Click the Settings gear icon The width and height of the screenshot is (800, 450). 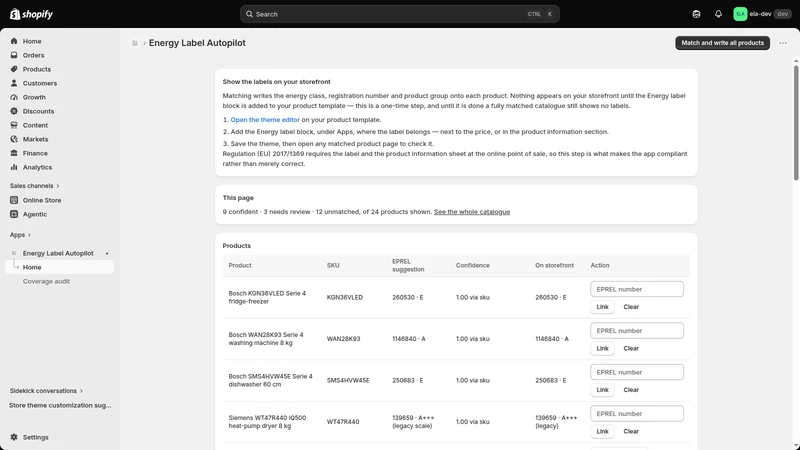coord(14,437)
